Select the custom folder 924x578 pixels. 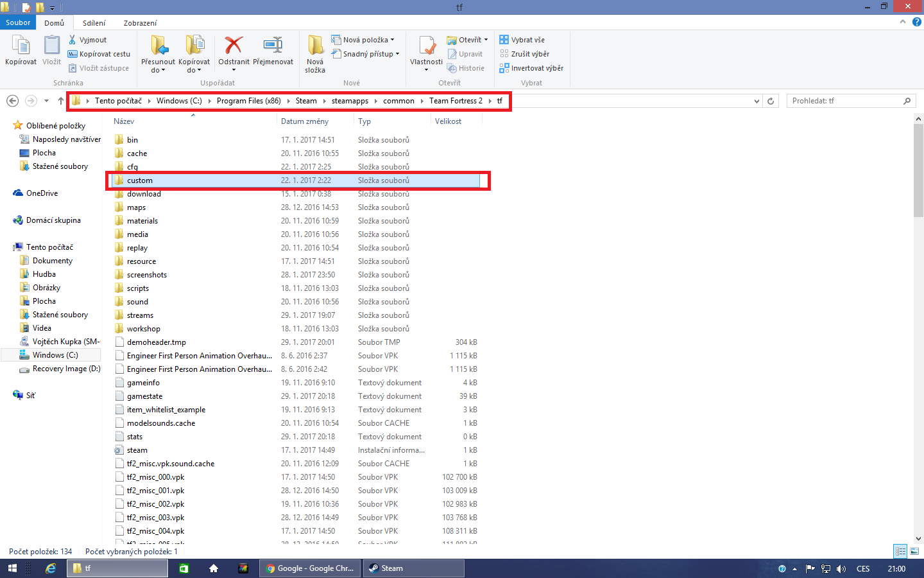click(296, 180)
